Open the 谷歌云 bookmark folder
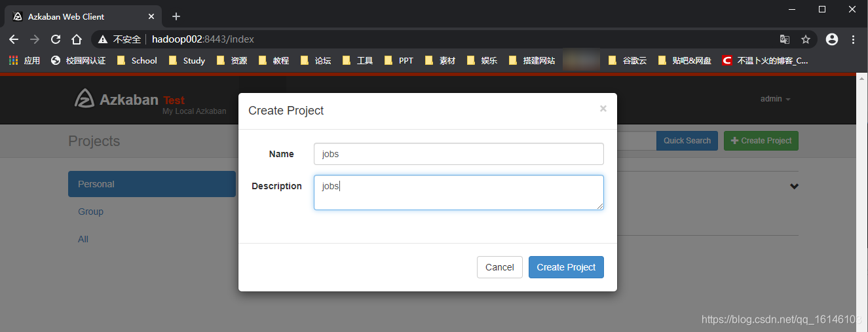The width and height of the screenshot is (868, 332). (628, 60)
